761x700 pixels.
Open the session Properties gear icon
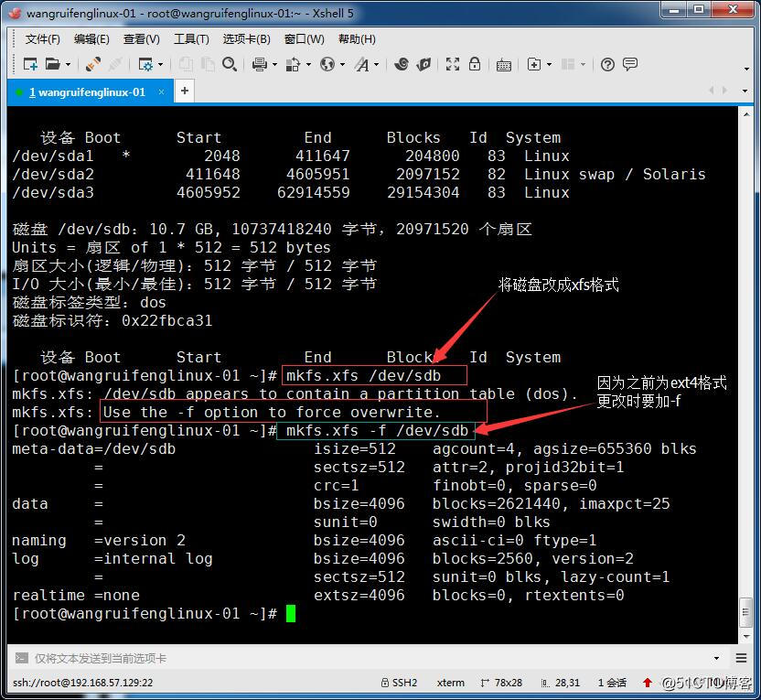145,64
